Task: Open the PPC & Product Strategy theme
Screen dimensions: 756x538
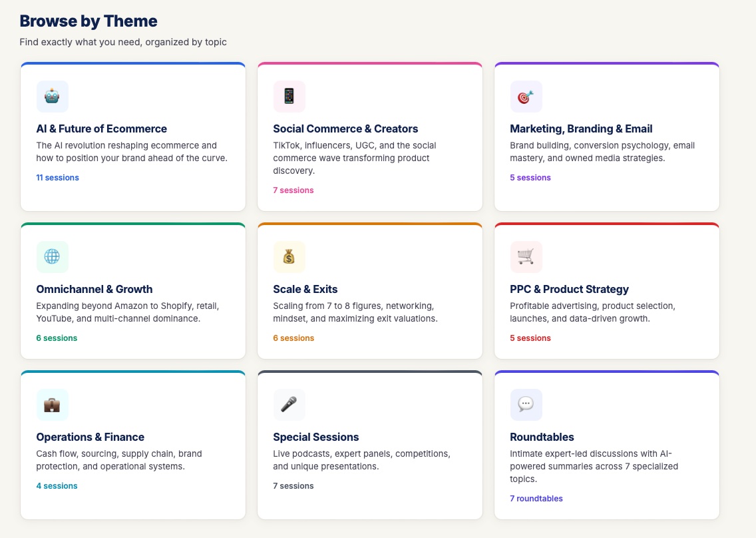Action: 569,289
